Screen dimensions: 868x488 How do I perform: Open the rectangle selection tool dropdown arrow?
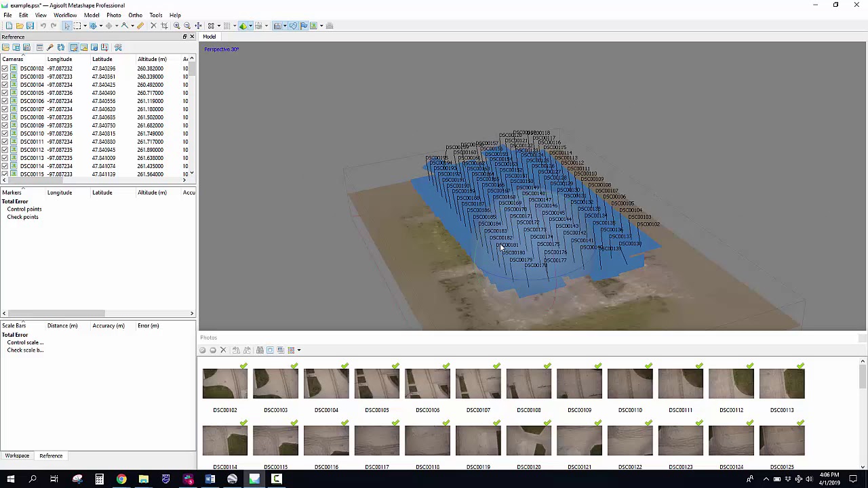point(85,26)
